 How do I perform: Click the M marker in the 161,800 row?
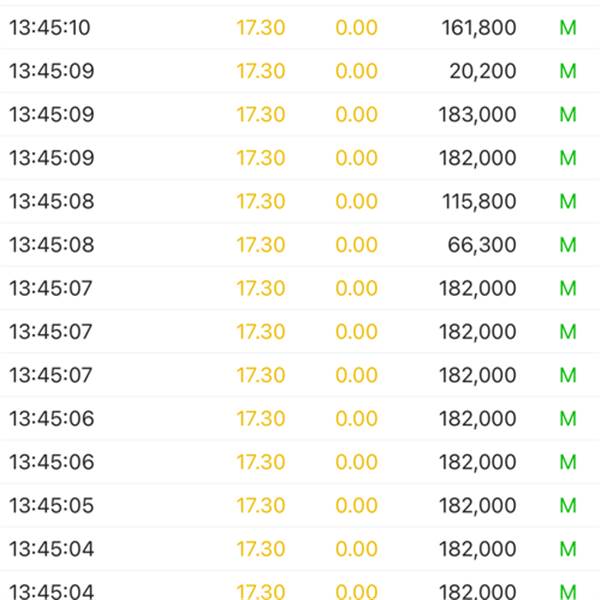pos(568,28)
